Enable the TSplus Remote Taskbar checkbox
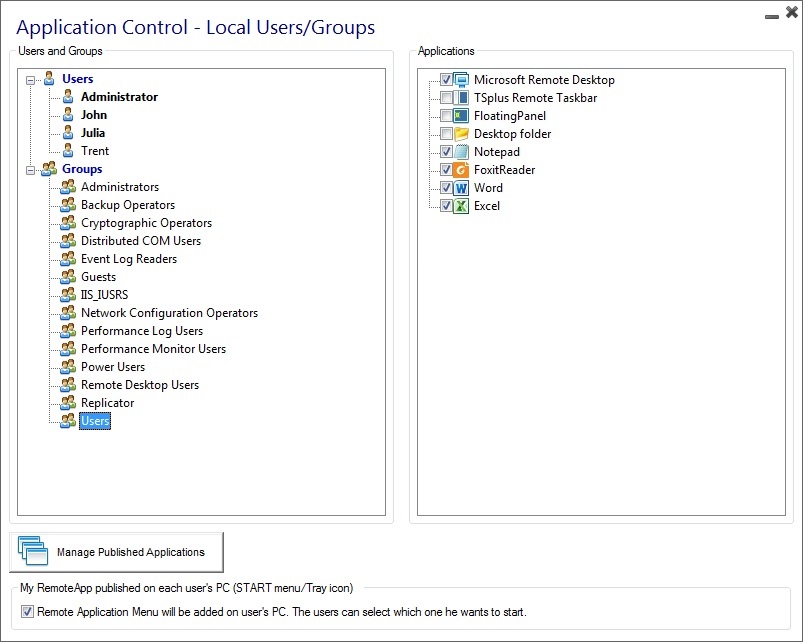Viewport: 803px width, 642px height. (x=446, y=98)
